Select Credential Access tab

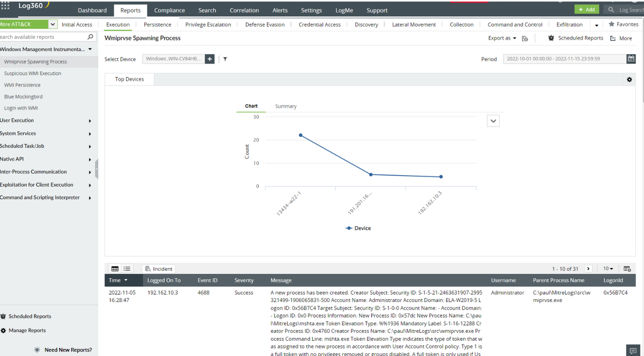[320, 25]
